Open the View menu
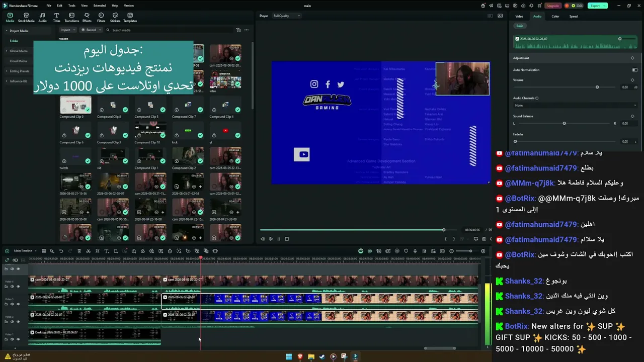This screenshot has width=644, height=362. tap(84, 6)
